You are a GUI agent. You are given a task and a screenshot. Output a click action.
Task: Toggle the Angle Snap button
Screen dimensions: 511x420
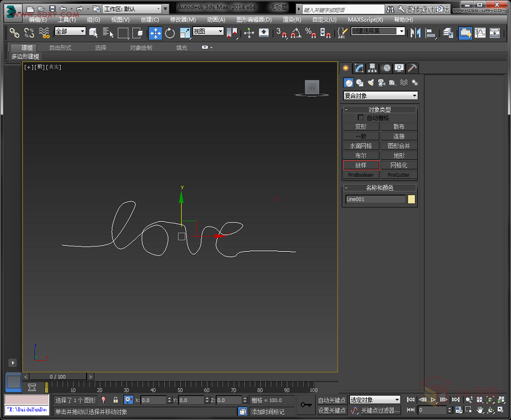tap(296, 33)
